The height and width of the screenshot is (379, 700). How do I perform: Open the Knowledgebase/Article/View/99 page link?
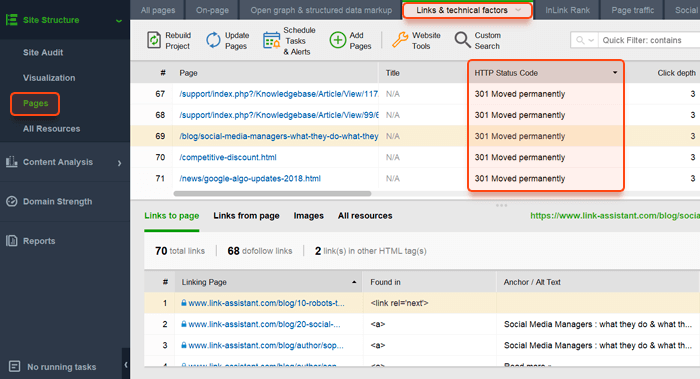279,115
